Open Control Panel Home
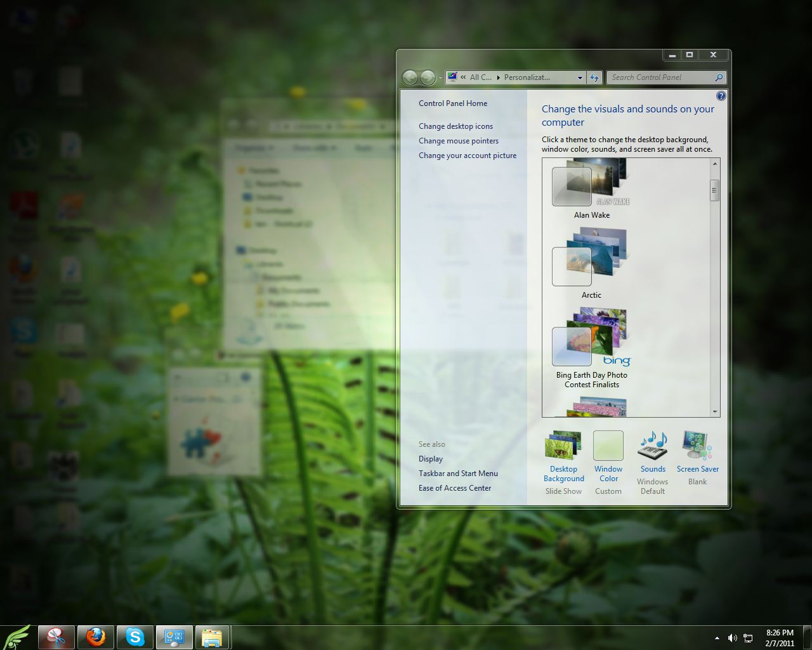812x650 pixels. pos(452,103)
